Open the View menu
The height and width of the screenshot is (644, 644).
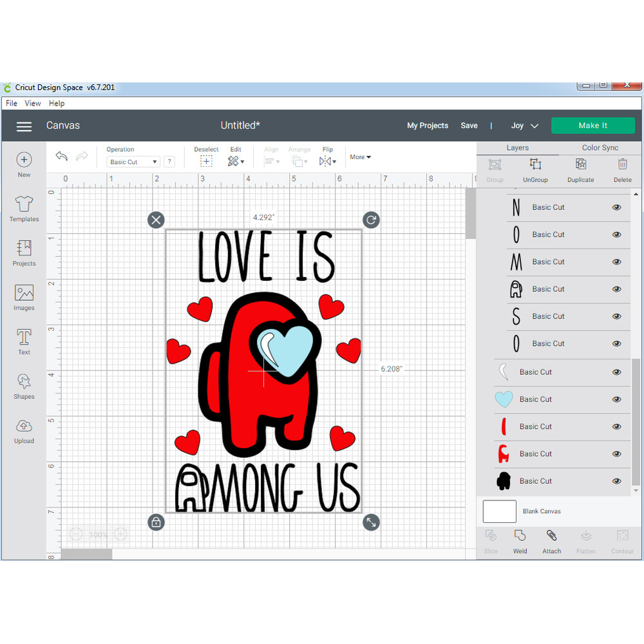click(x=32, y=103)
